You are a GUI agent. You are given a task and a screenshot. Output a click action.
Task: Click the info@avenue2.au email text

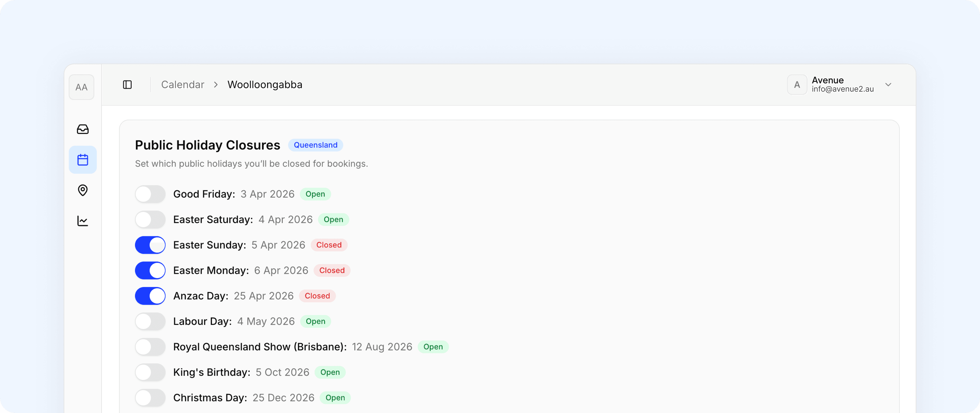843,89
